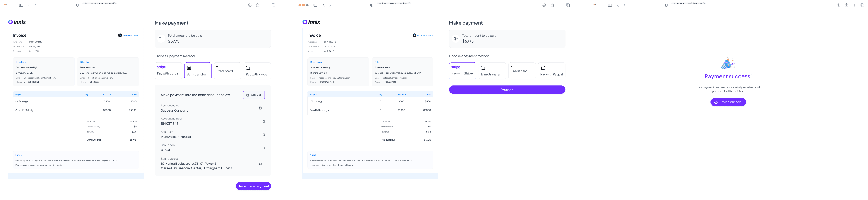Copy the Account number 1840311545
This screenshot has width=868, height=200.
263,121
